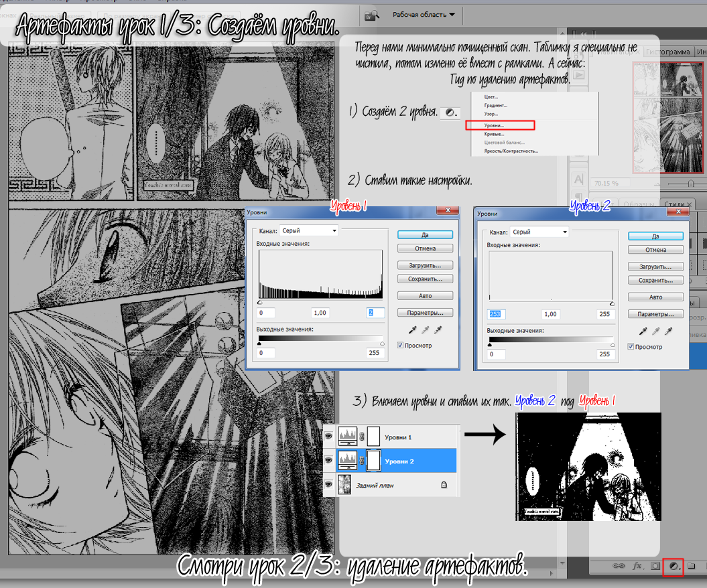Select the Уровни 1 layer name
Screen dimensions: 707x588
click(398, 437)
